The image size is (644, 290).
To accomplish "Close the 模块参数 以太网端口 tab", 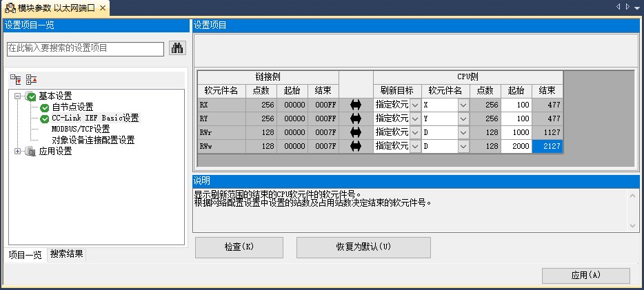I will 103,8.
